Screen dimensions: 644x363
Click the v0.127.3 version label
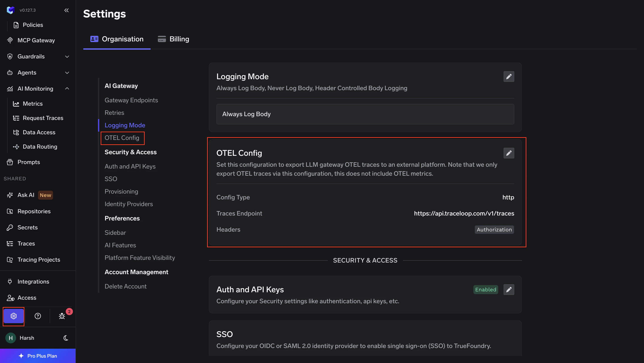point(28,10)
